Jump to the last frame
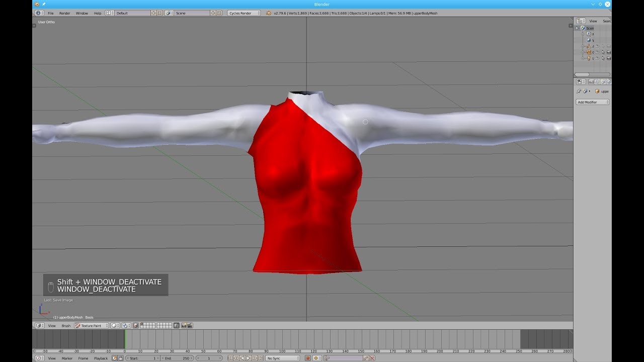 click(260, 358)
